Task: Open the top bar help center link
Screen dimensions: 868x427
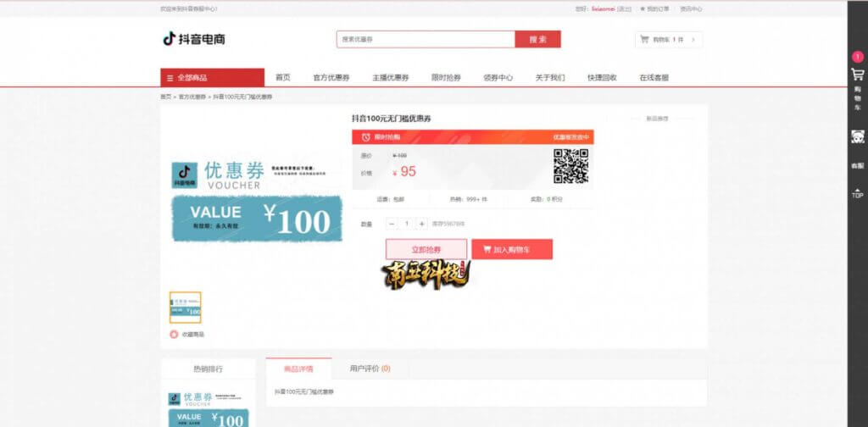Action: click(x=691, y=8)
